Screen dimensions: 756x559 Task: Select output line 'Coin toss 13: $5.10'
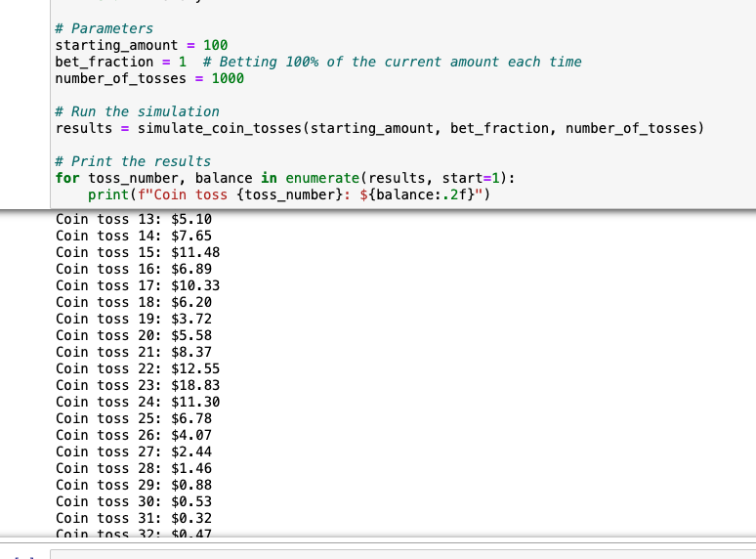pyautogui.click(x=134, y=219)
